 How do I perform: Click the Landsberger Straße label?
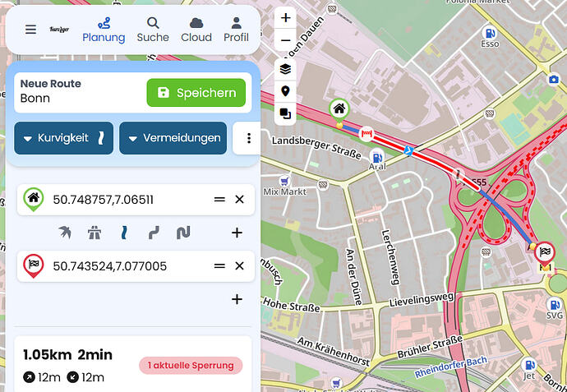pyautogui.click(x=316, y=148)
